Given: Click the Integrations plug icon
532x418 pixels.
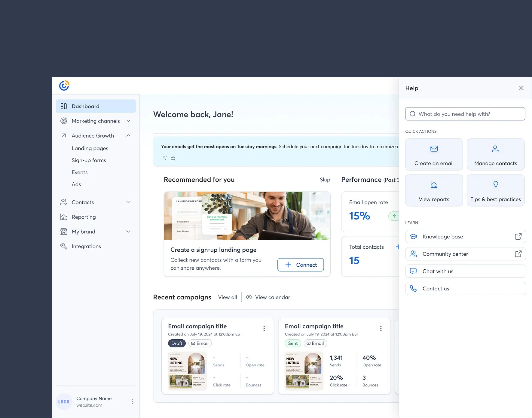Looking at the screenshot, I should (64, 246).
